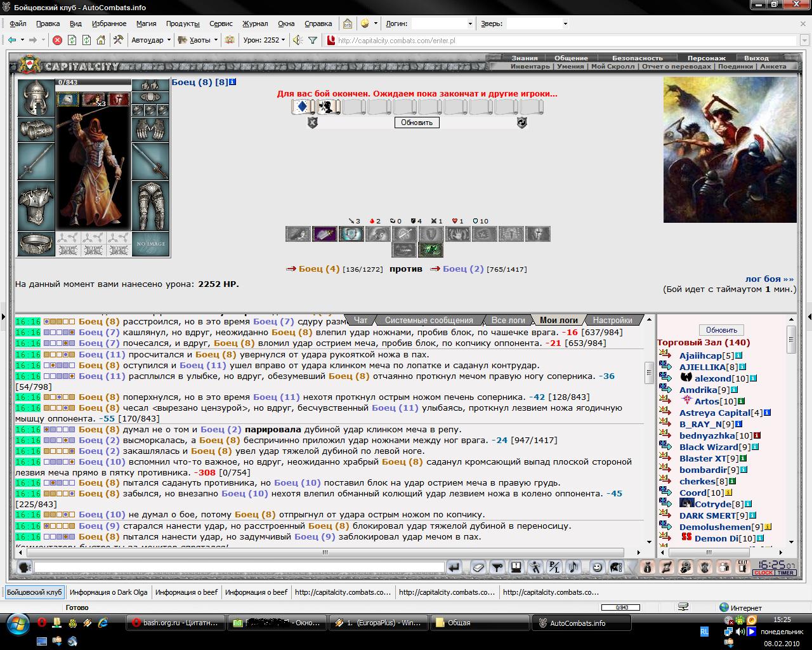This screenshot has width=812, height=650.
Task: Activate the green lightning skill icon
Action: [431, 249]
